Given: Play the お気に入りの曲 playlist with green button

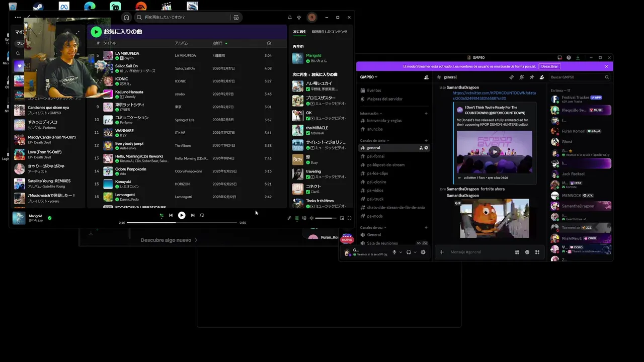Looking at the screenshot, I should point(96,32).
